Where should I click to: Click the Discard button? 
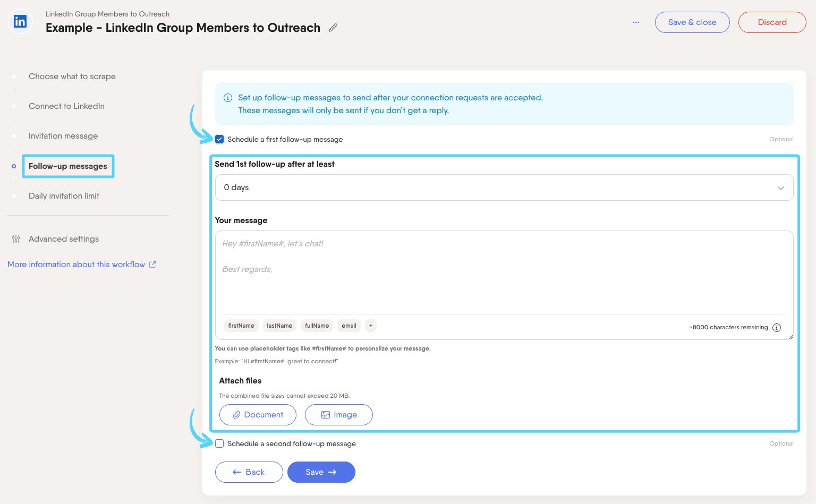point(772,22)
